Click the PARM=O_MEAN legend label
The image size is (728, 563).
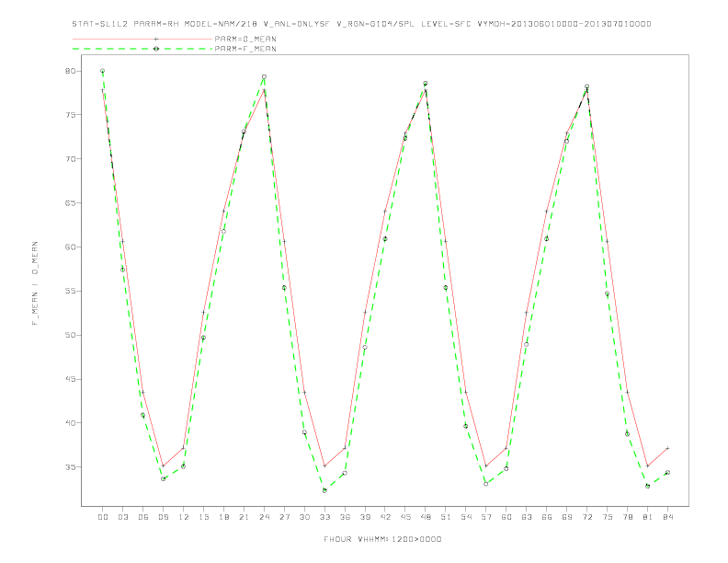pyautogui.click(x=245, y=39)
